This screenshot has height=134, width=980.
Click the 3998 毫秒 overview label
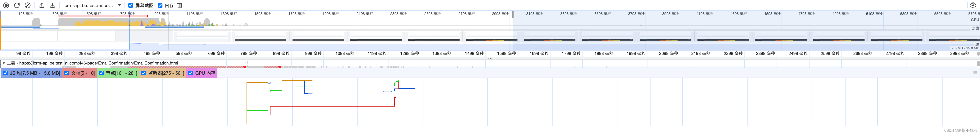[670, 14]
